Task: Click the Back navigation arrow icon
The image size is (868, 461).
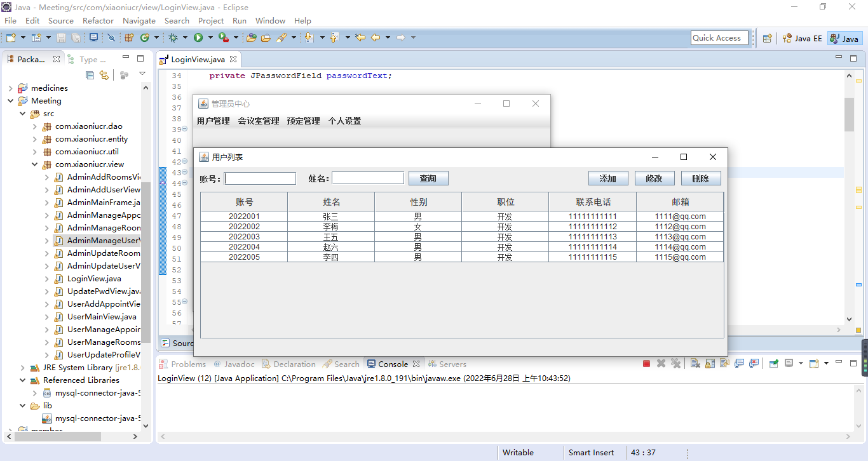Action: click(x=376, y=37)
